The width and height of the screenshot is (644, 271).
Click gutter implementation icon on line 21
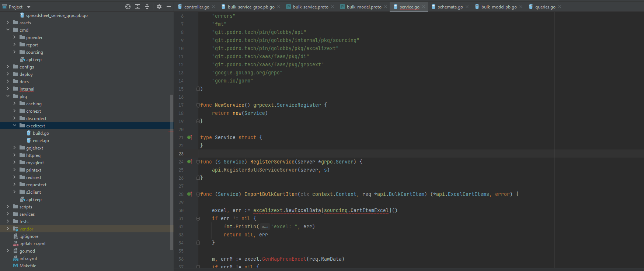click(x=189, y=137)
